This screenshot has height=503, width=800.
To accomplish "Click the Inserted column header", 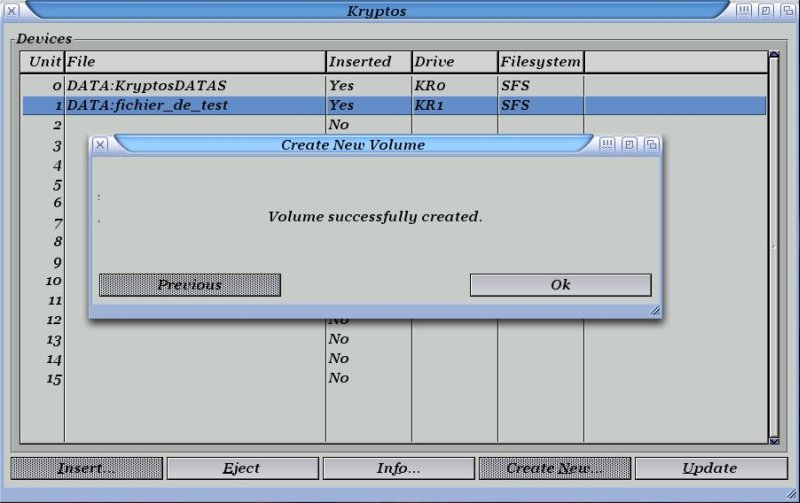I will coord(368,62).
